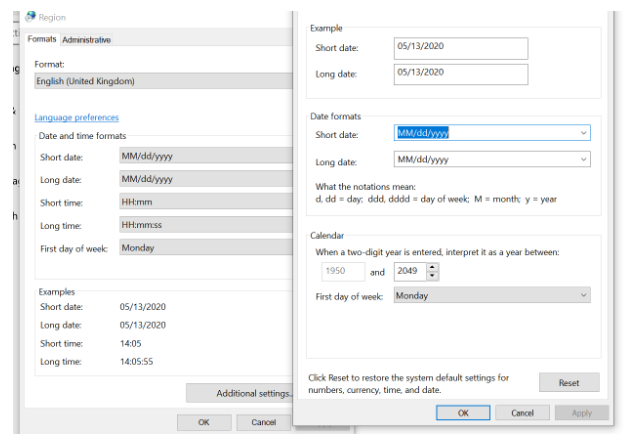Screen dimensions: 627x438
Task: Select the Formats tab
Action: (x=42, y=40)
